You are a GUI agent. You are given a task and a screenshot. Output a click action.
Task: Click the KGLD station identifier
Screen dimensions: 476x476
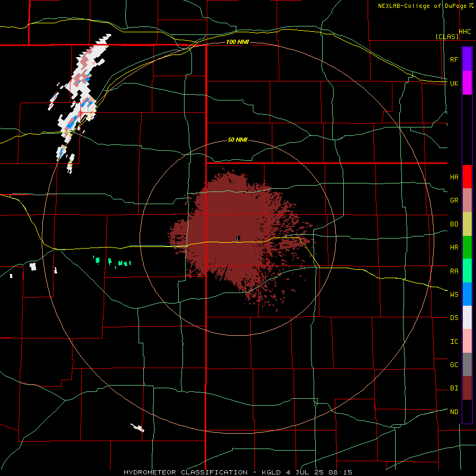(x=271, y=472)
